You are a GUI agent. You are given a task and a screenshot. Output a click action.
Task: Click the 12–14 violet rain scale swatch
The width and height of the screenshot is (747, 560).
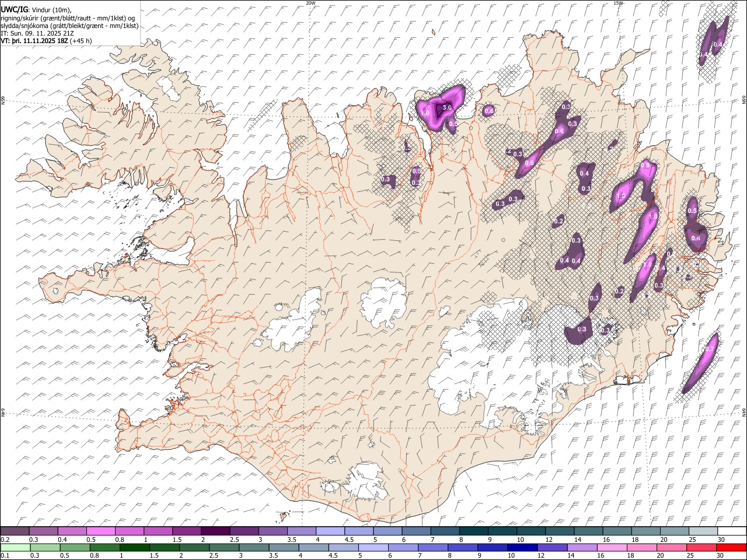551,547
